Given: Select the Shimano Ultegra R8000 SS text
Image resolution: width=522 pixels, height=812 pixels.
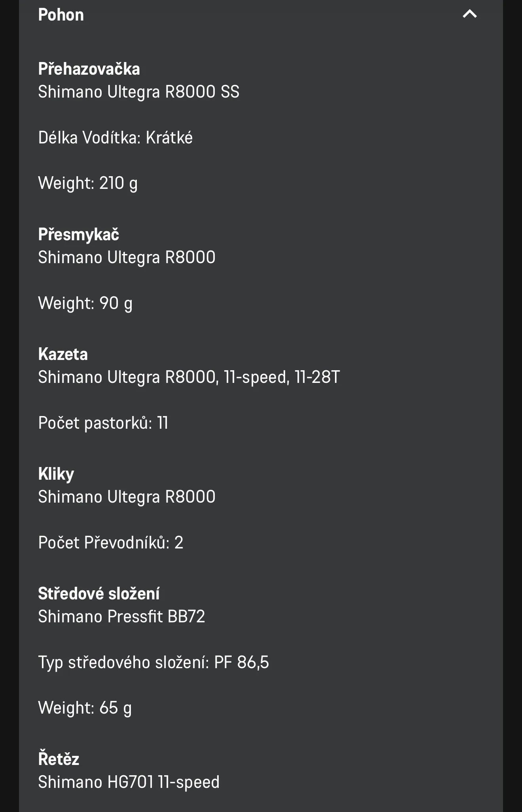Looking at the screenshot, I should (139, 92).
